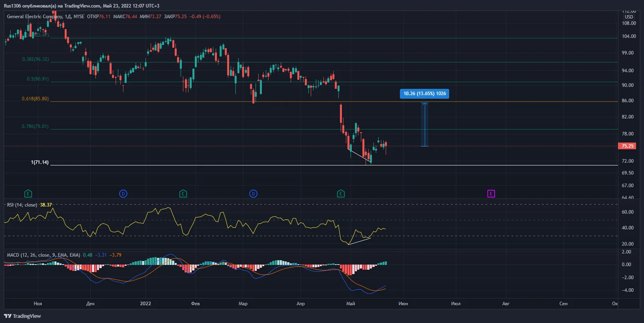Click the 60.00 RSI axis label
The width and height of the screenshot is (644, 323).
[628, 212]
